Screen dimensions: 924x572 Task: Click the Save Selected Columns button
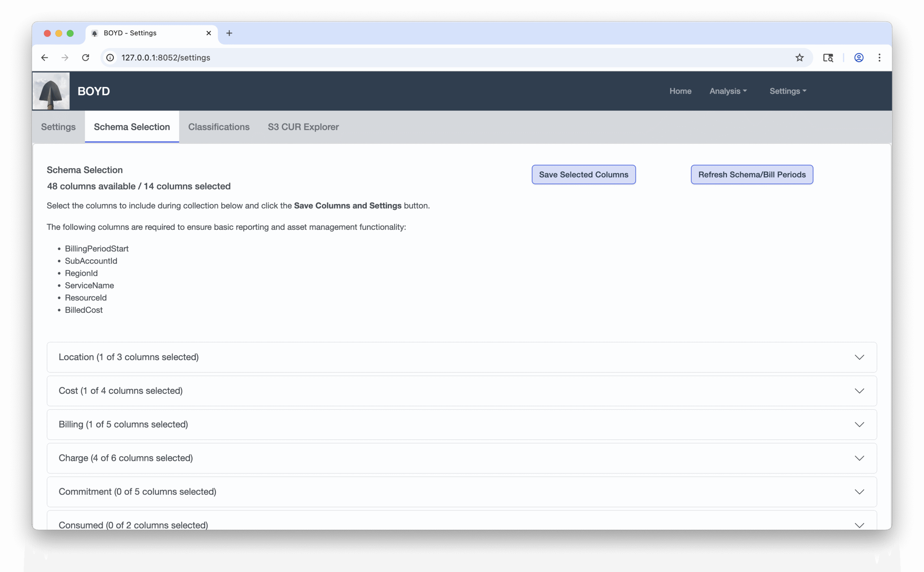pos(584,175)
